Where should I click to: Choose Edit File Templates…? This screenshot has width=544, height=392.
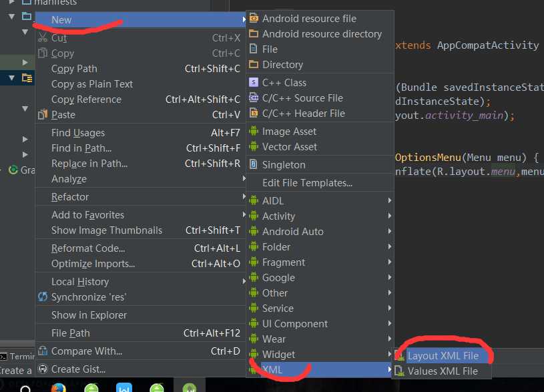click(320, 182)
